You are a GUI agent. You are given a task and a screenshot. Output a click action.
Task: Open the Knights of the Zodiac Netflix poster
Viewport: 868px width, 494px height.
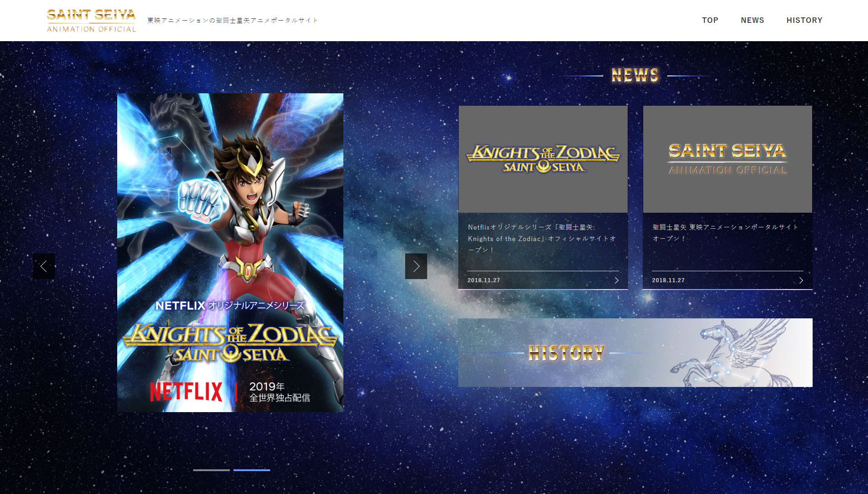(x=230, y=252)
